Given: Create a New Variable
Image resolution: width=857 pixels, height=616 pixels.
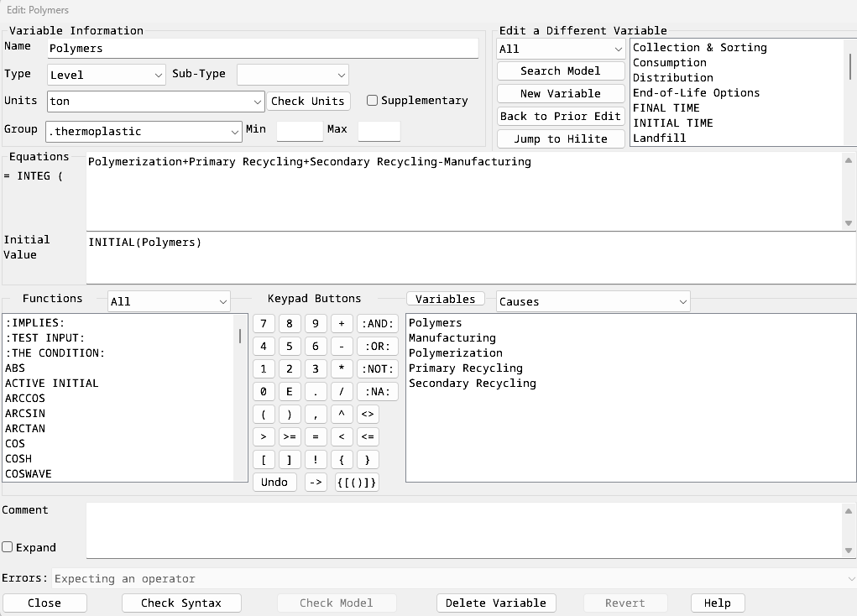Looking at the screenshot, I should [561, 93].
